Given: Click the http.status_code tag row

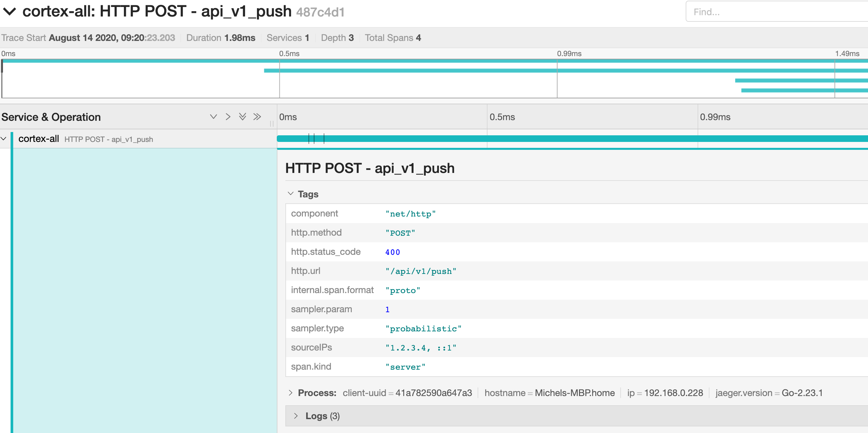Looking at the screenshot, I should click(505, 252).
